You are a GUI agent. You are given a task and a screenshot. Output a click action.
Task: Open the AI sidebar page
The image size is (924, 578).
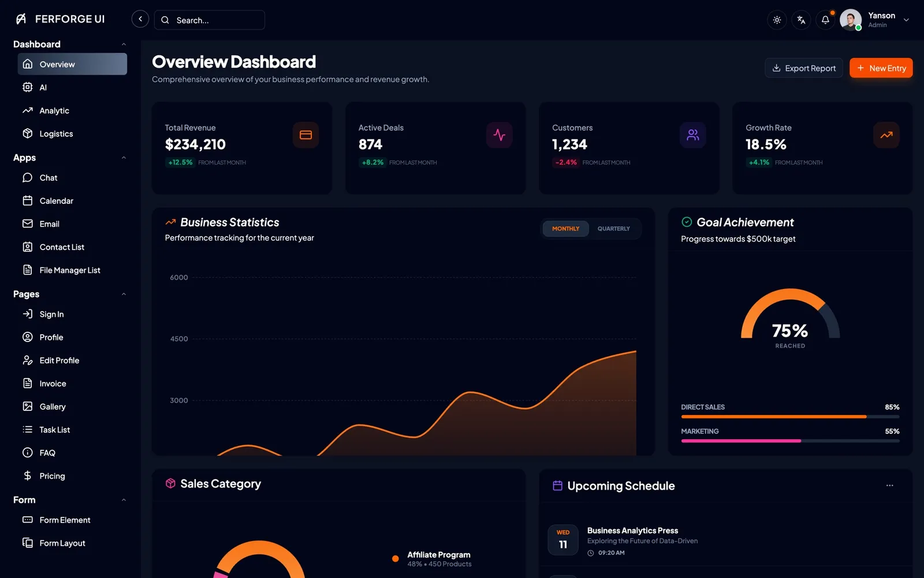pos(72,87)
